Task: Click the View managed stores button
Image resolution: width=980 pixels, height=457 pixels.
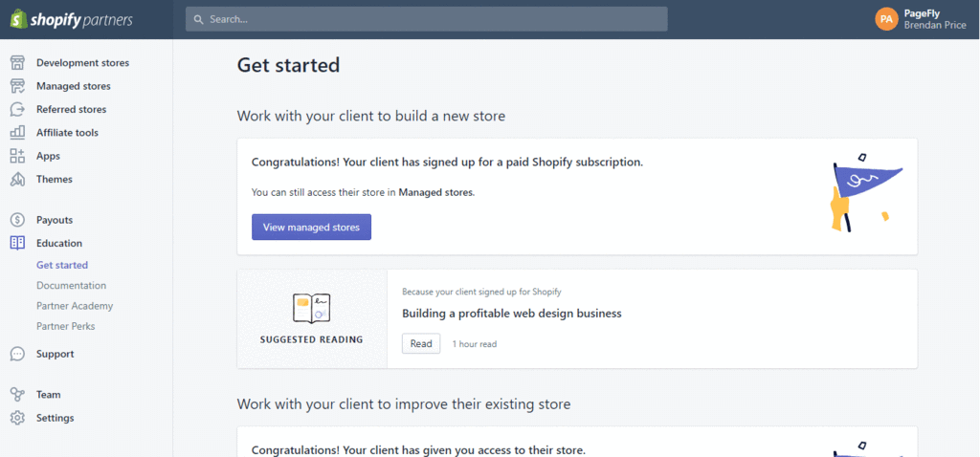Action: point(311,228)
